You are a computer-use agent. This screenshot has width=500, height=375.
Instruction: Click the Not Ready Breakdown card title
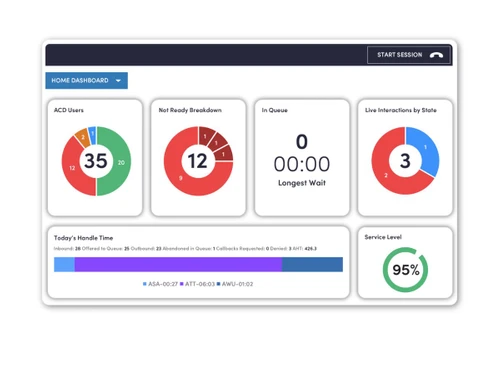(190, 110)
